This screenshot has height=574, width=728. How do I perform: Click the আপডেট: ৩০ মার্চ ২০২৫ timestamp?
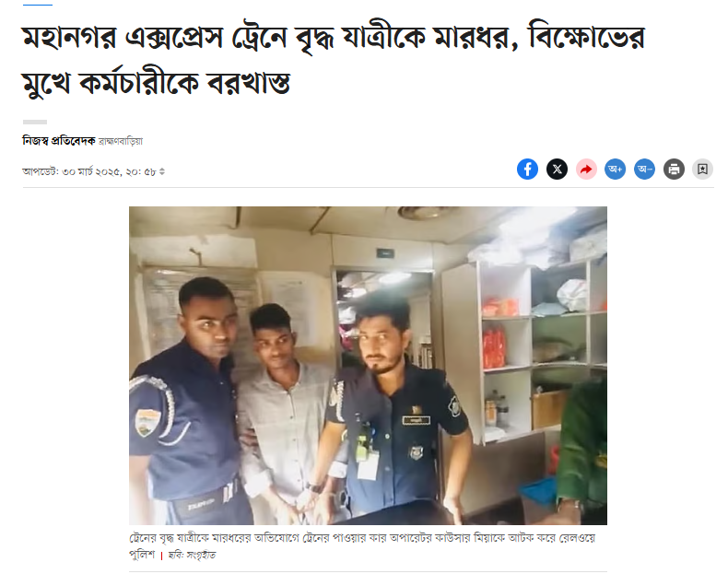coord(89,171)
